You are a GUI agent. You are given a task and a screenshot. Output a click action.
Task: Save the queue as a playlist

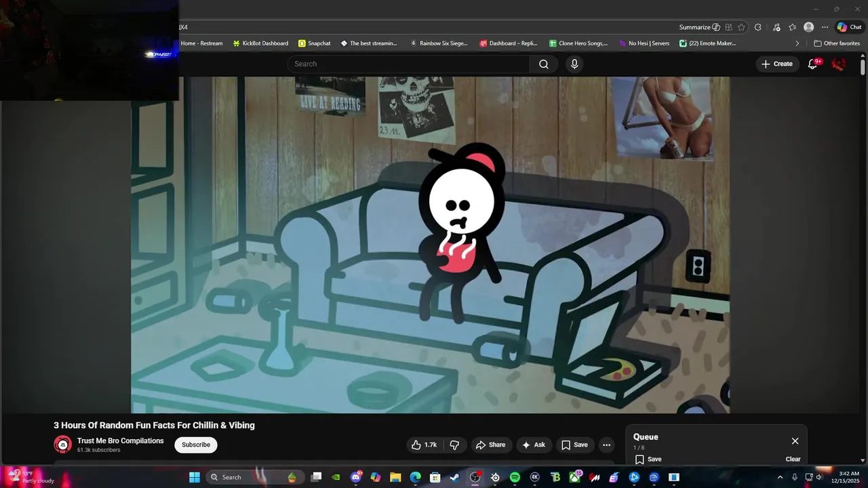tap(648, 459)
